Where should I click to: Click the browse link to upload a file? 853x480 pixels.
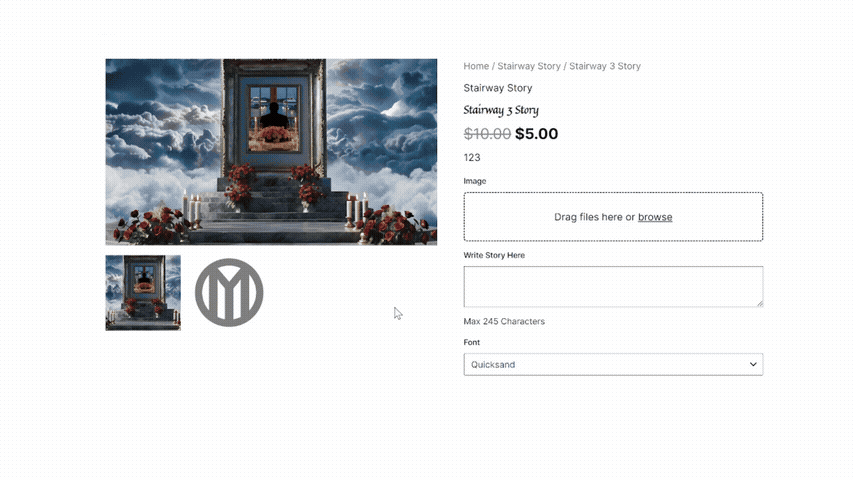(x=655, y=217)
